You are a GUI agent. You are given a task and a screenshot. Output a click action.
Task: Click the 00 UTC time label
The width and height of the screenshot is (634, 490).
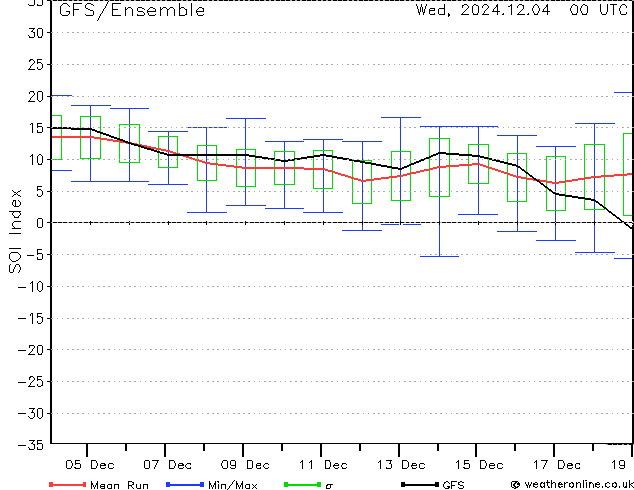[598, 10]
